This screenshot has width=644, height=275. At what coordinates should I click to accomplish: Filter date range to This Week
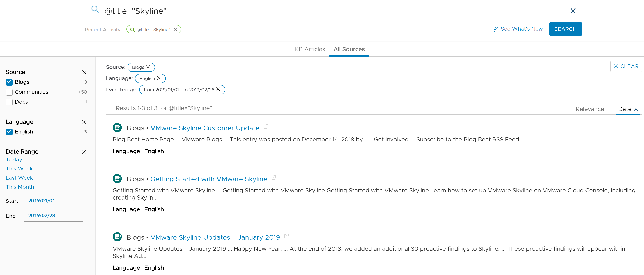click(x=19, y=169)
